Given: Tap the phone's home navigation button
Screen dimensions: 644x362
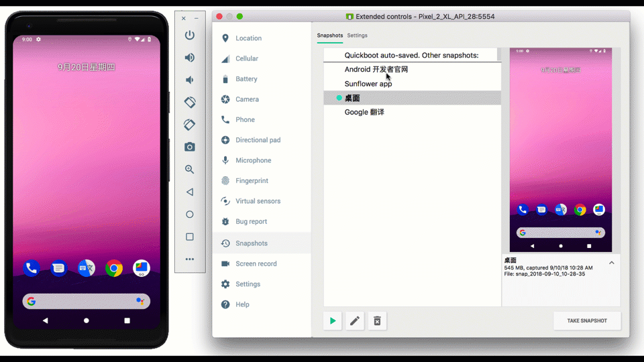Looking at the screenshot, I should tap(87, 320).
